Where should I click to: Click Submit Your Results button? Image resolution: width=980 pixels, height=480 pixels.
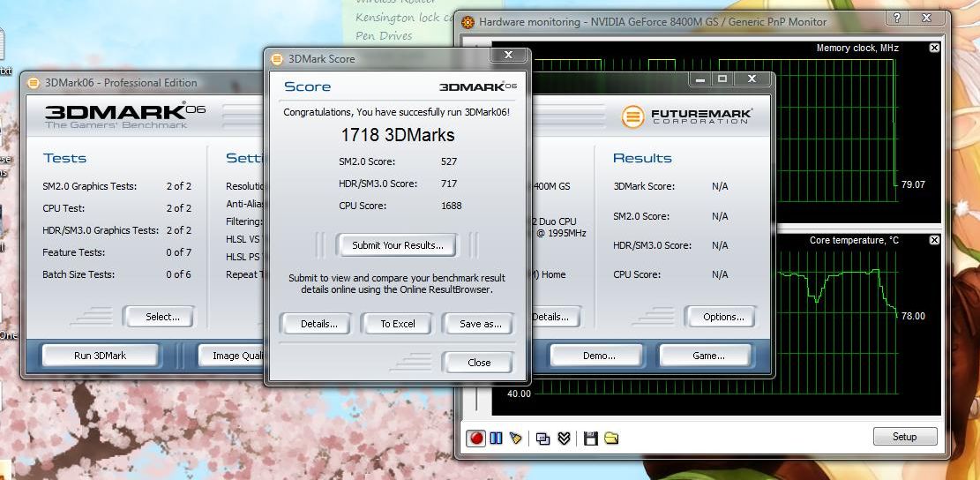[x=398, y=245]
